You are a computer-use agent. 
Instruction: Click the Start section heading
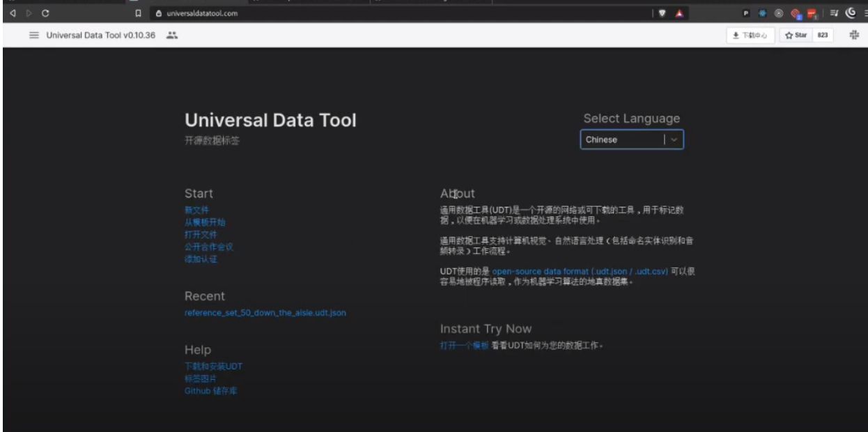(199, 193)
